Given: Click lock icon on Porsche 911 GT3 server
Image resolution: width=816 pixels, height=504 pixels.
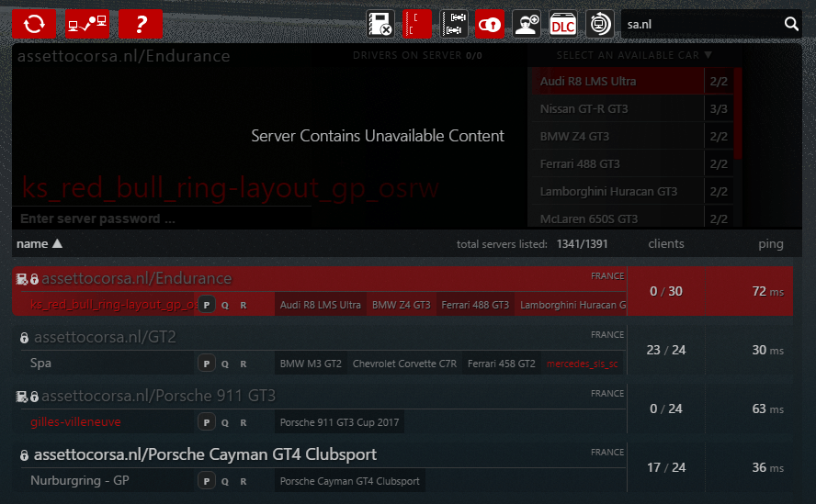Looking at the screenshot, I should (x=34, y=397).
